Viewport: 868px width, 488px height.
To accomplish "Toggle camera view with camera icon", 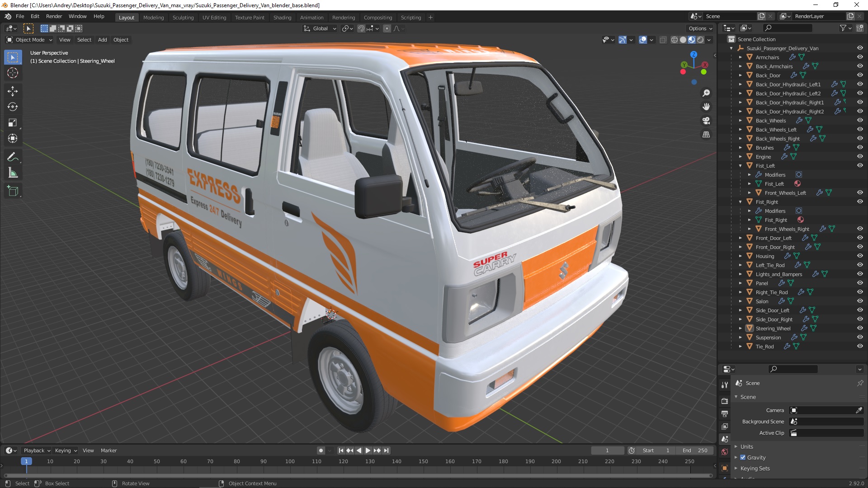I will point(706,121).
